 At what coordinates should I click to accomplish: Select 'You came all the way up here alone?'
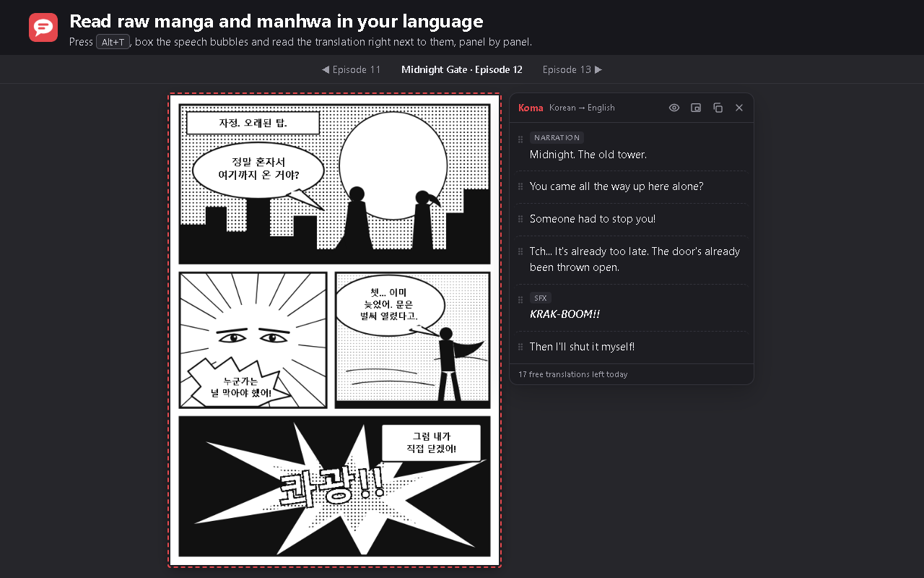pos(616,186)
